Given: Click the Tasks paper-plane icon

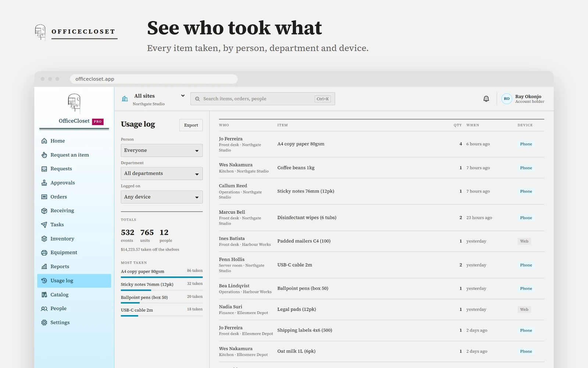Looking at the screenshot, I should tap(44, 225).
